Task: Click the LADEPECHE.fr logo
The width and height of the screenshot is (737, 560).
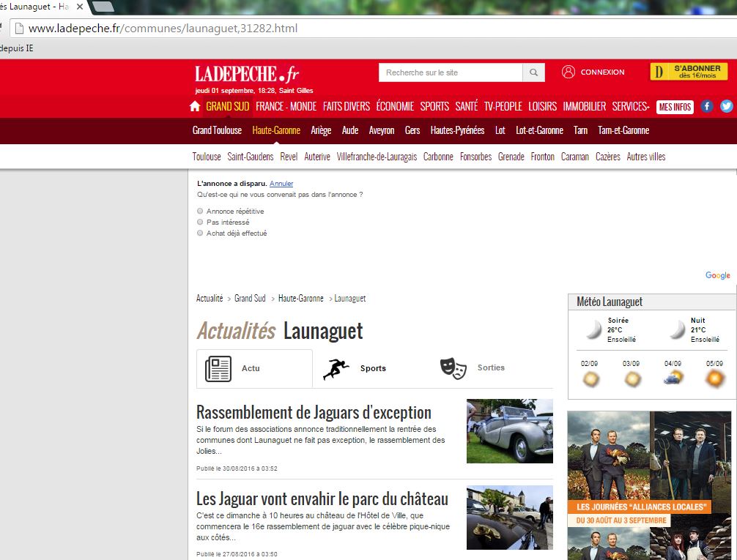Action: [247, 74]
